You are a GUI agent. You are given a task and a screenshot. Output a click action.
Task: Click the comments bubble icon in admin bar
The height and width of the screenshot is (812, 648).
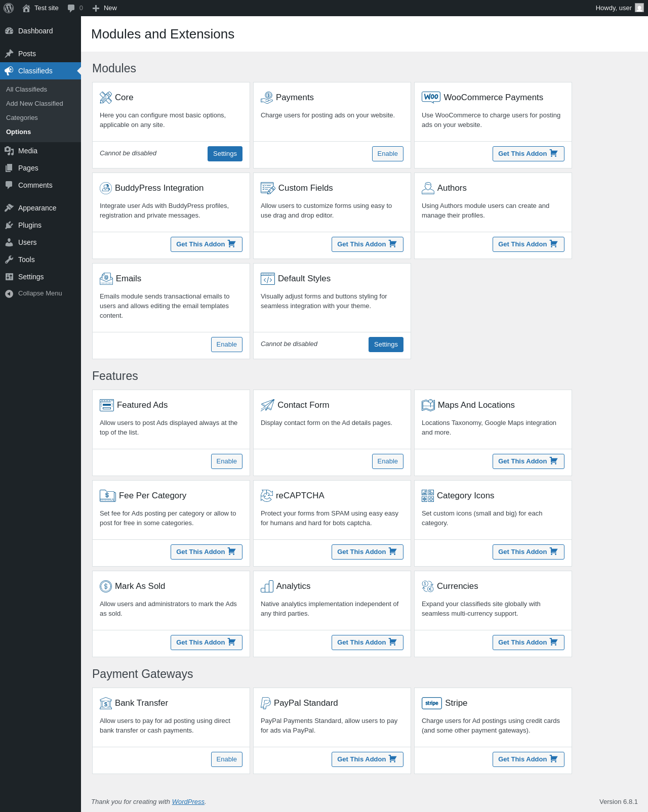(x=71, y=8)
